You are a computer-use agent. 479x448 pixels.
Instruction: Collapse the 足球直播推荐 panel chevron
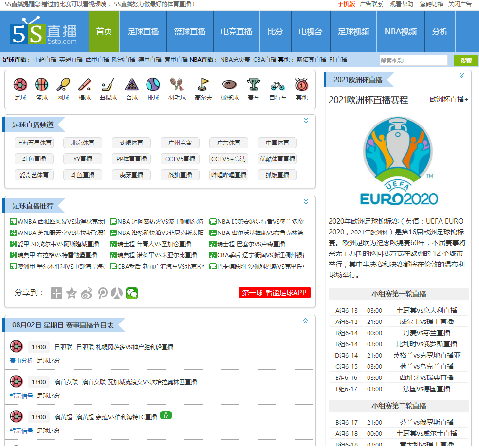(306, 202)
